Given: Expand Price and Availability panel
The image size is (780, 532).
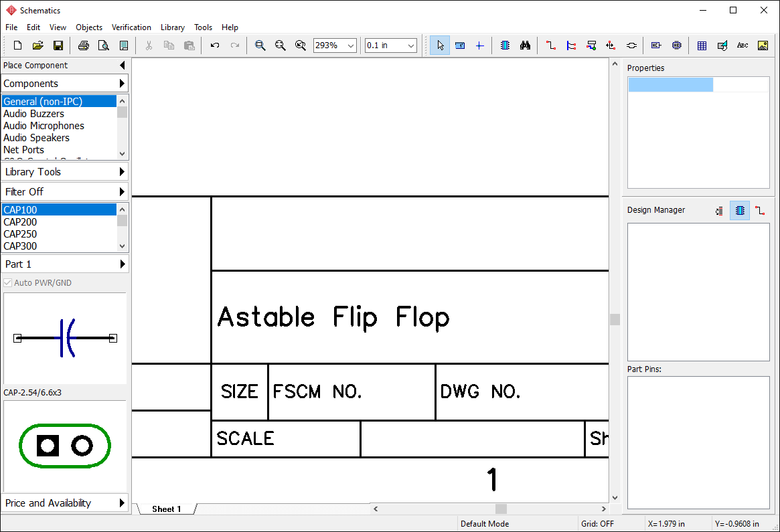Looking at the screenshot, I should pos(65,503).
